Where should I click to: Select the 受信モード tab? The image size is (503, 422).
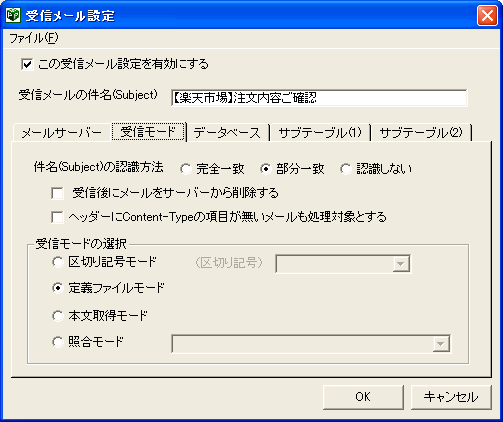148,132
